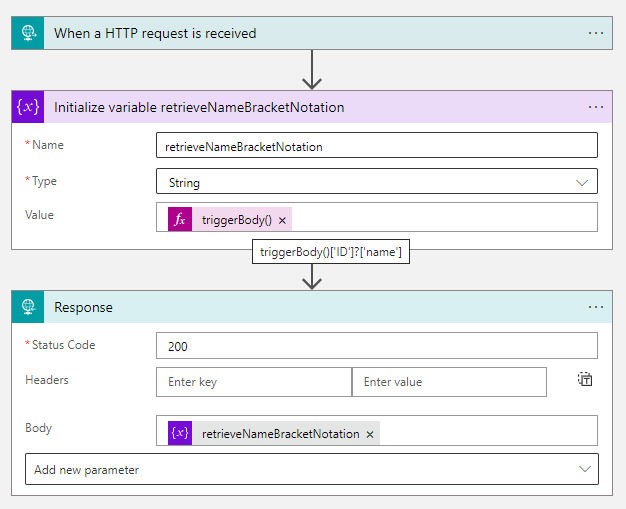Click the Headers Enter key field
The image size is (626, 509).
(254, 382)
